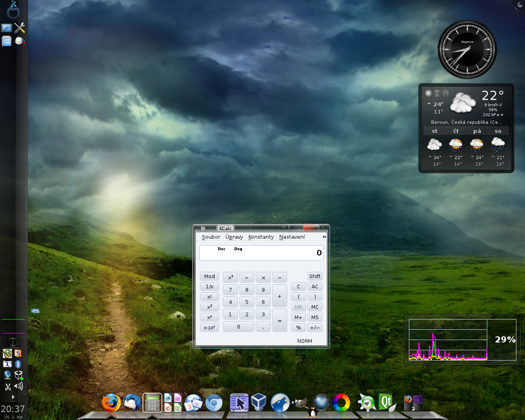
Task: Open the Nastavení menu in KCalc
Action: [292, 237]
